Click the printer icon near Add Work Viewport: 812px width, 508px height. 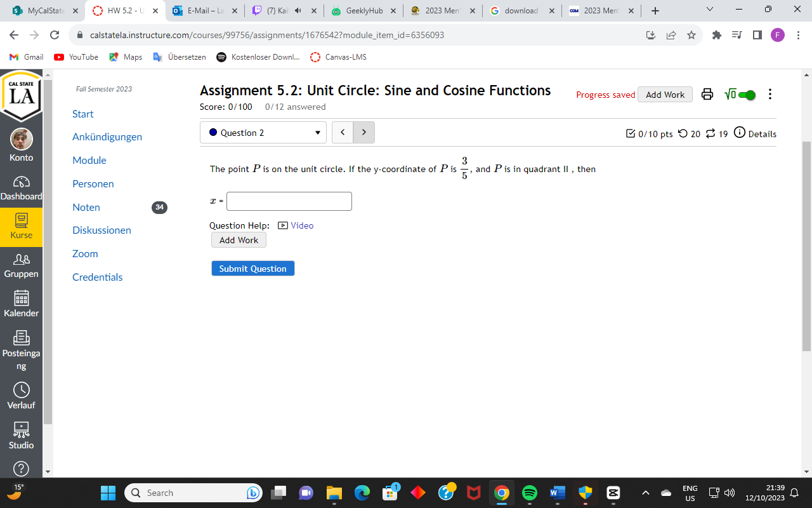point(707,94)
